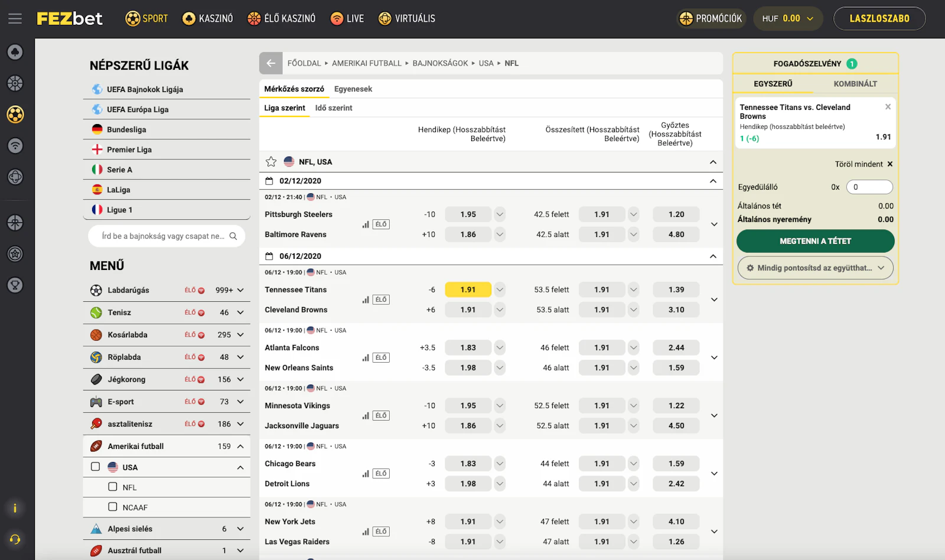Check the USA checkbox
The height and width of the screenshot is (560, 945).
pyautogui.click(x=96, y=467)
